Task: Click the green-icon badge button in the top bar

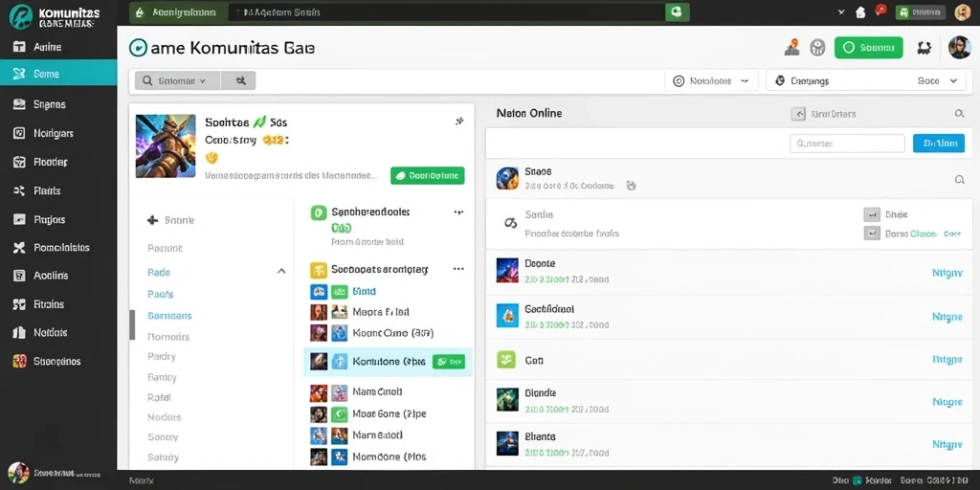Action: pos(920,12)
